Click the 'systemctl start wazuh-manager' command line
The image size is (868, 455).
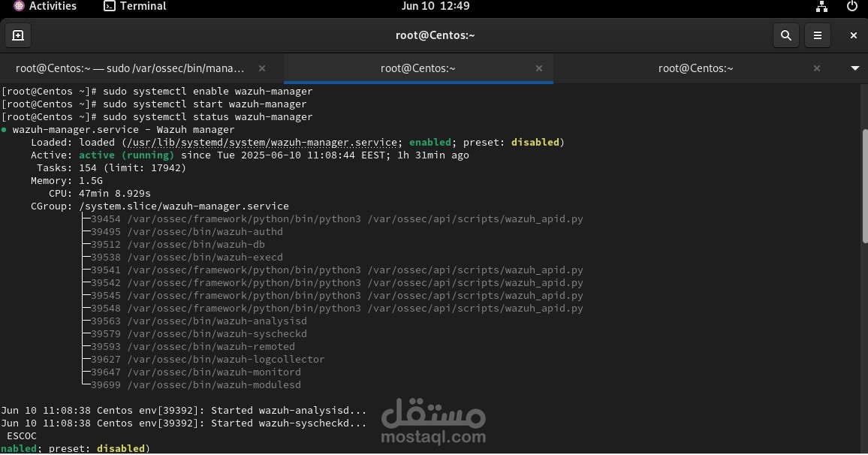tap(154, 104)
